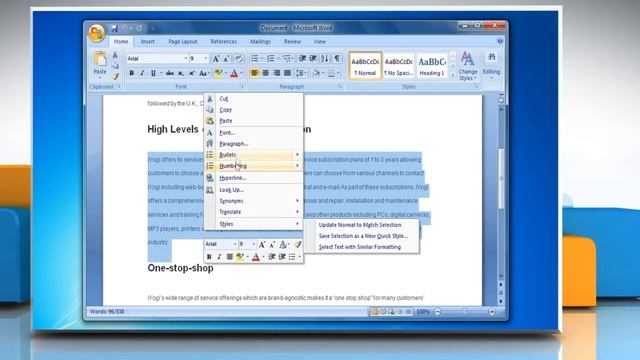Toggle align left in ribbon Paragraph group
Screen dimensions: 640x360
point(255,73)
